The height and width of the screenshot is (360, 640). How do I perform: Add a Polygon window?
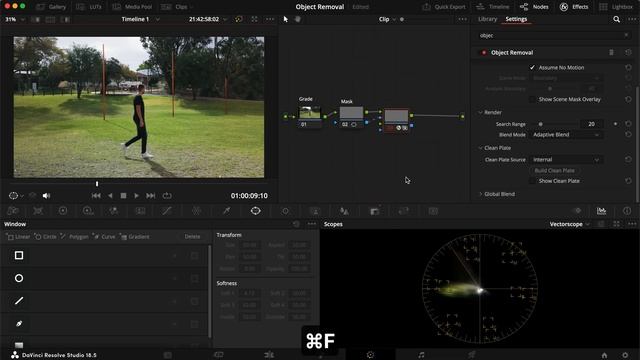click(74, 237)
